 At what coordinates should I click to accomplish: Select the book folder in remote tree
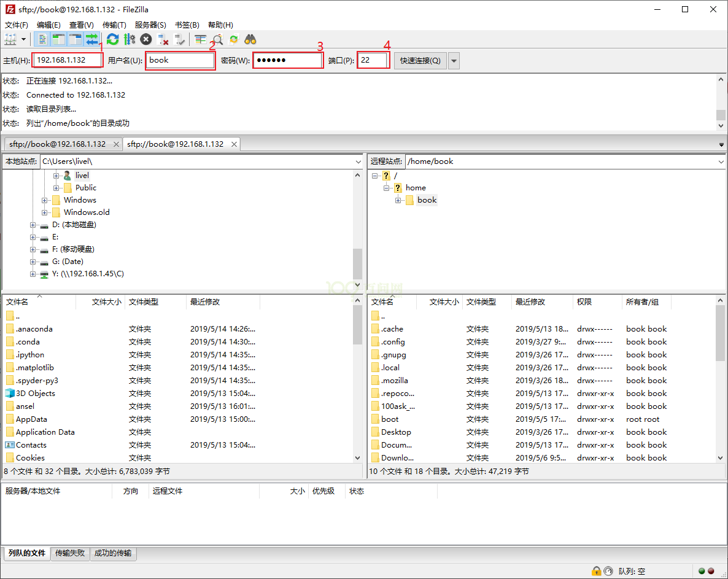[x=427, y=200]
